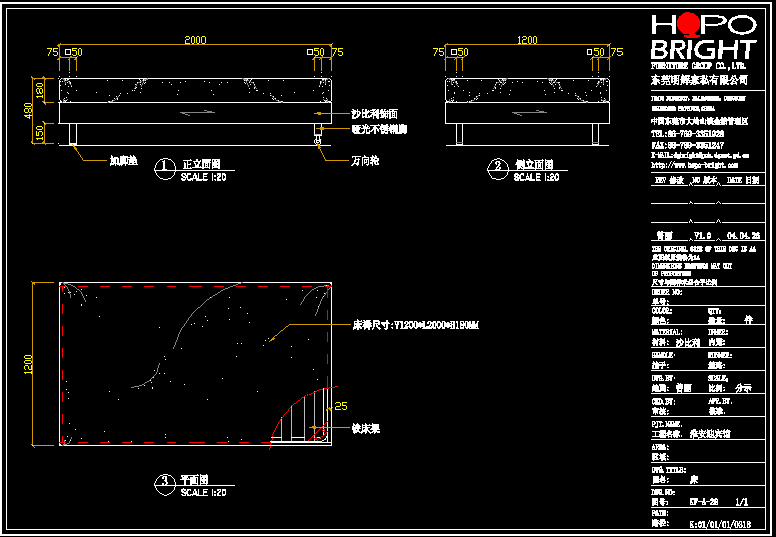Click the MATERIAL: label in title block

[x=668, y=333]
